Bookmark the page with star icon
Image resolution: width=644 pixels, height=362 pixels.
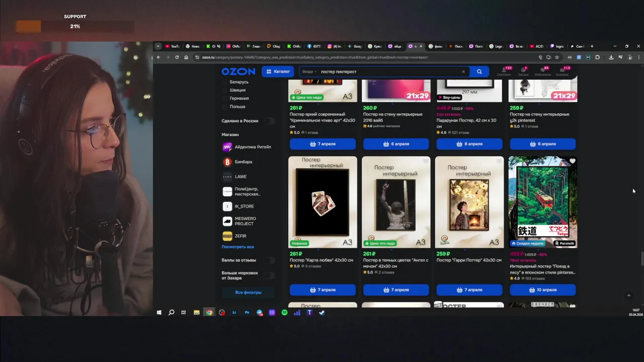coord(557,57)
